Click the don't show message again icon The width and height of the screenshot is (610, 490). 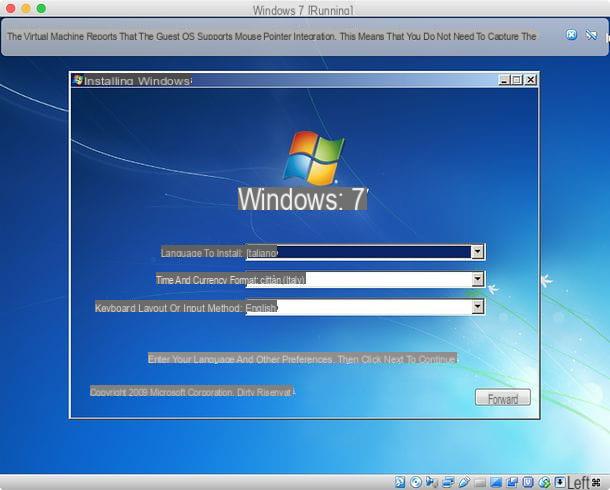click(591, 35)
